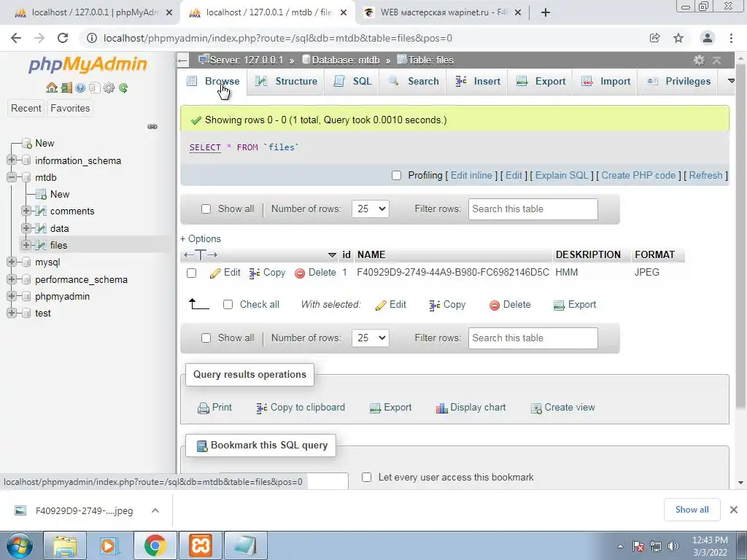The width and height of the screenshot is (747, 560).
Task: Click the files table in tree
Action: tap(58, 245)
